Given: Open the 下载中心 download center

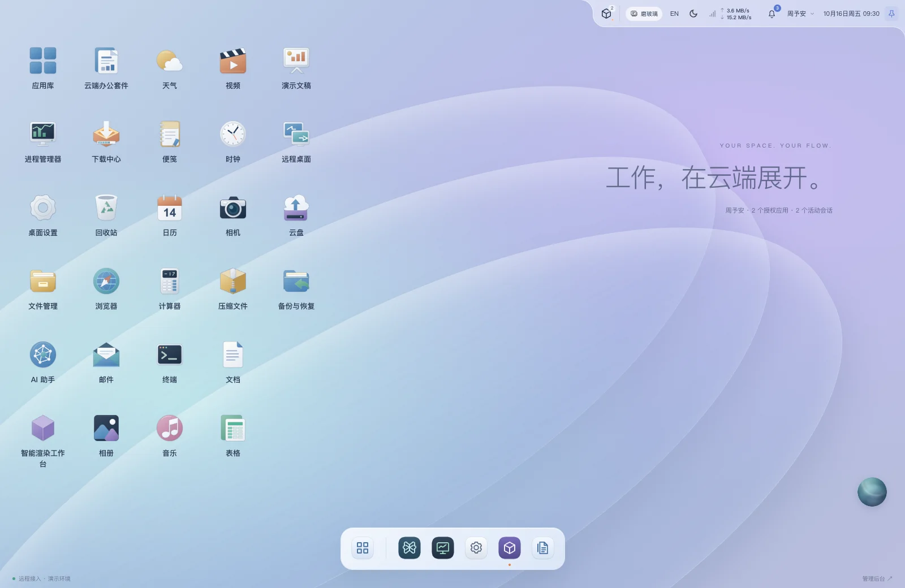Looking at the screenshot, I should pos(106,142).
